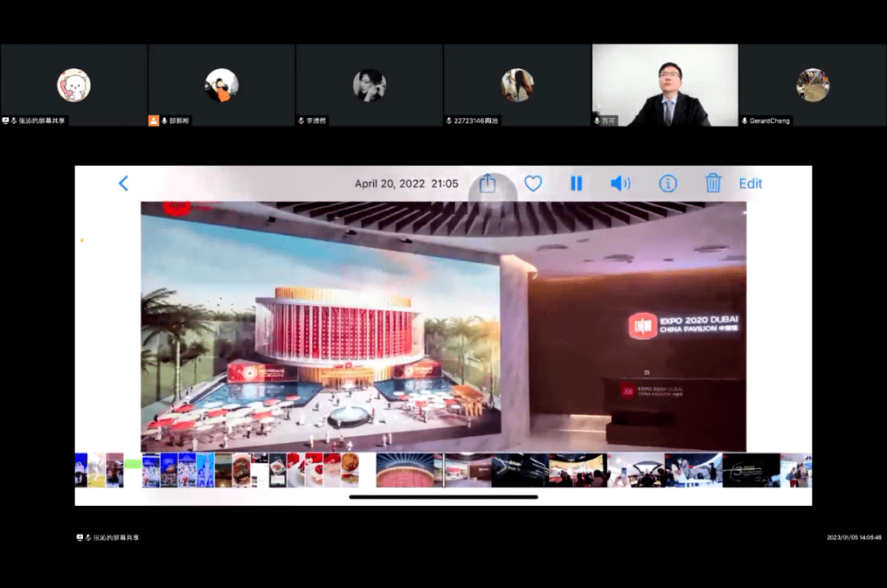
Task: Select the dark arrow thumbnail in filmstrip
Action: coord(520,470)
